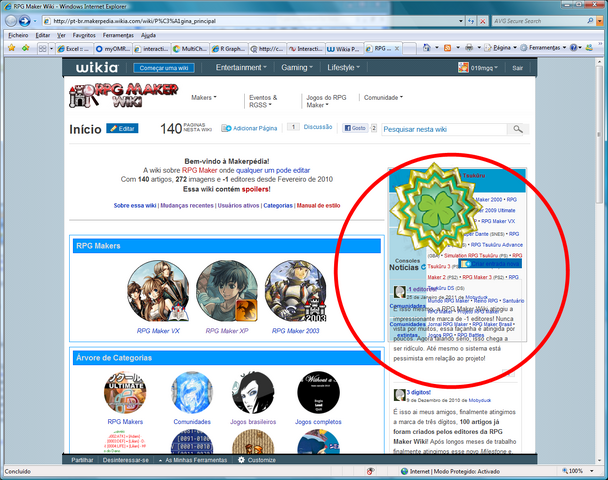Open the Mudanças recentes link
This screenshot has width=608, height=480.
tap(187, 205)
